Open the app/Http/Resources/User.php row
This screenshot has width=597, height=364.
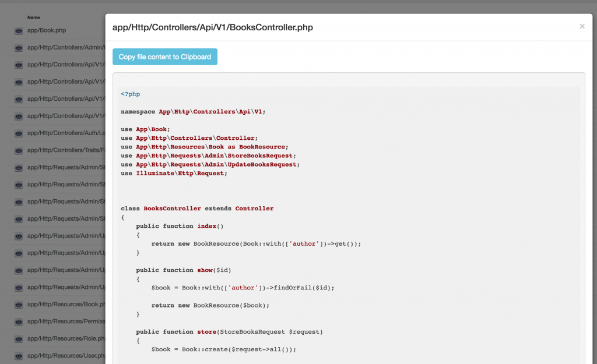coord(64,355)
